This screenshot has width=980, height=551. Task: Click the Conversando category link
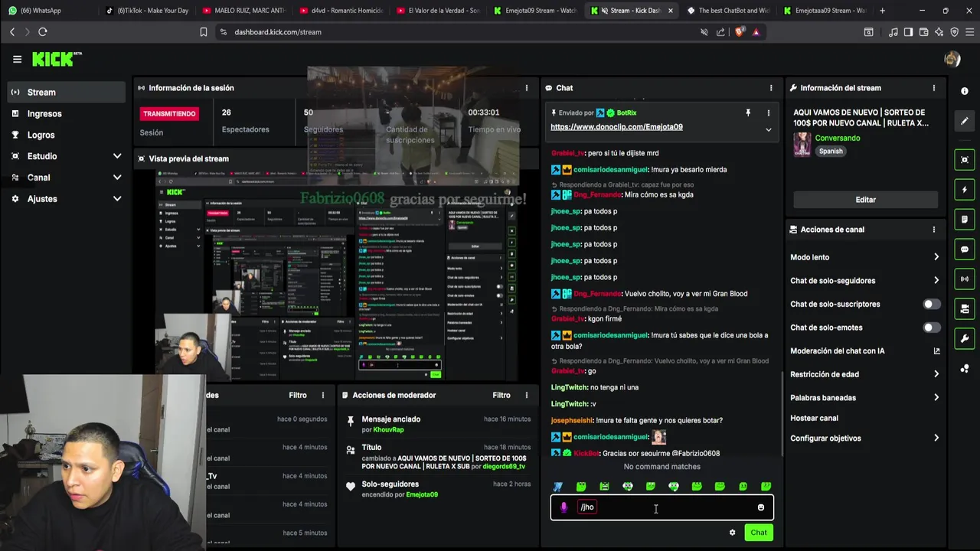point(838,139)
